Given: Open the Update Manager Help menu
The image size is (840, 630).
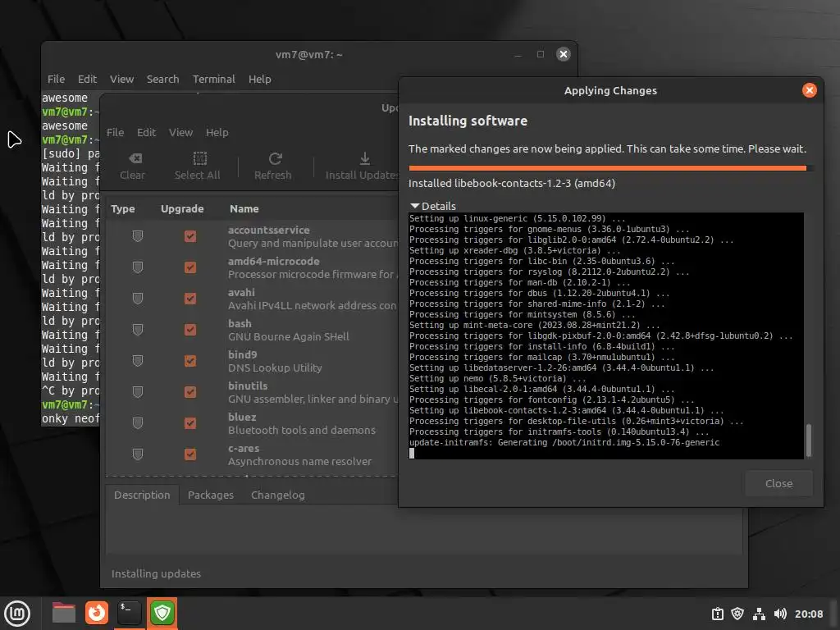Looking at the screenshot, I should pos(217,132).
